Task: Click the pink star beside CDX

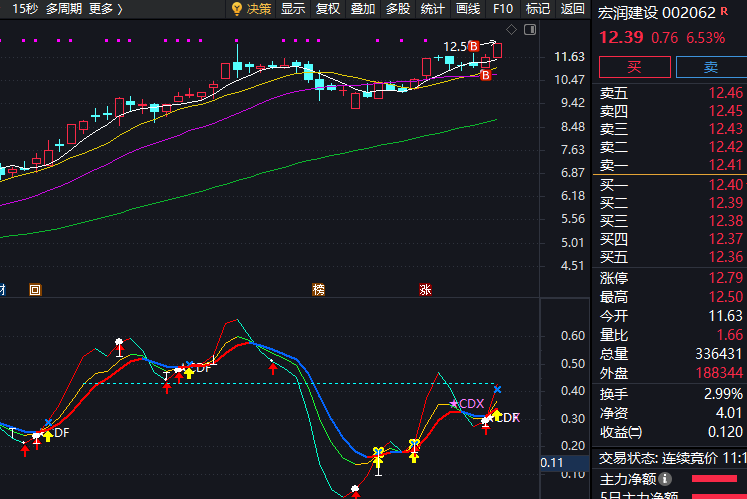Action: [454, 404]
